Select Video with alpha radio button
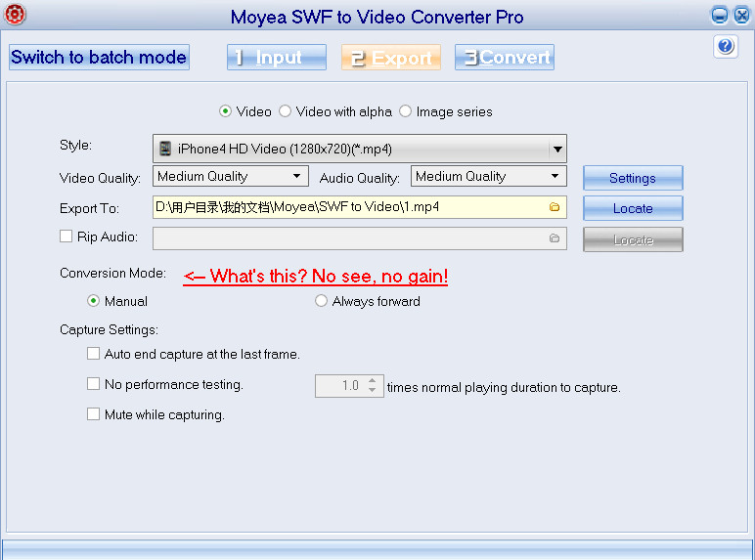 (286, 111)
